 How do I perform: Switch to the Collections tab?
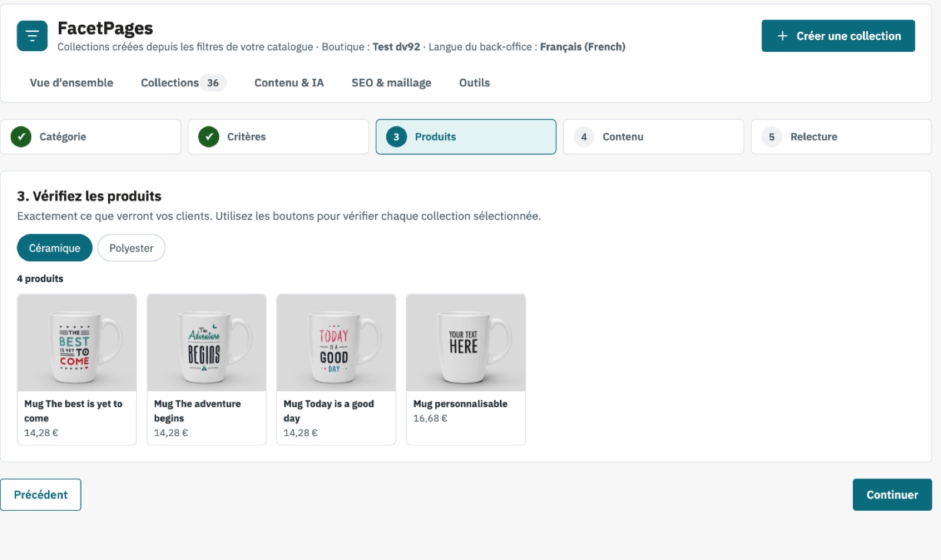[183, 83]
